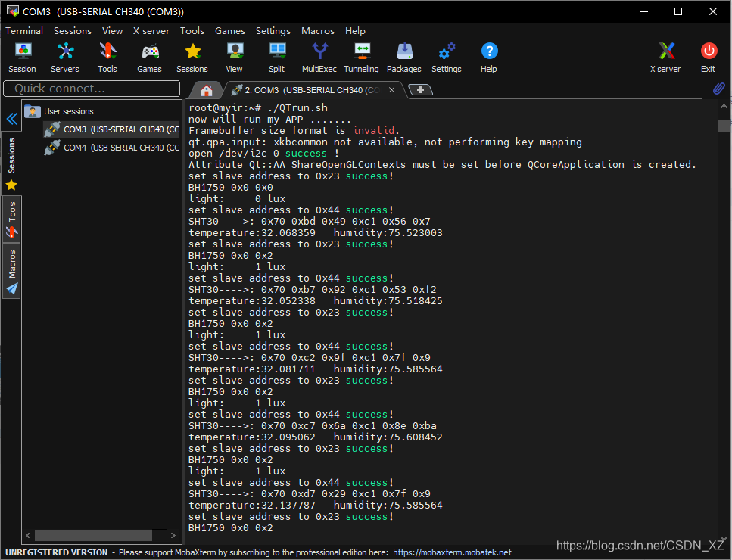
Task: Open the Help question mark icon
Action: pos(489,58)
